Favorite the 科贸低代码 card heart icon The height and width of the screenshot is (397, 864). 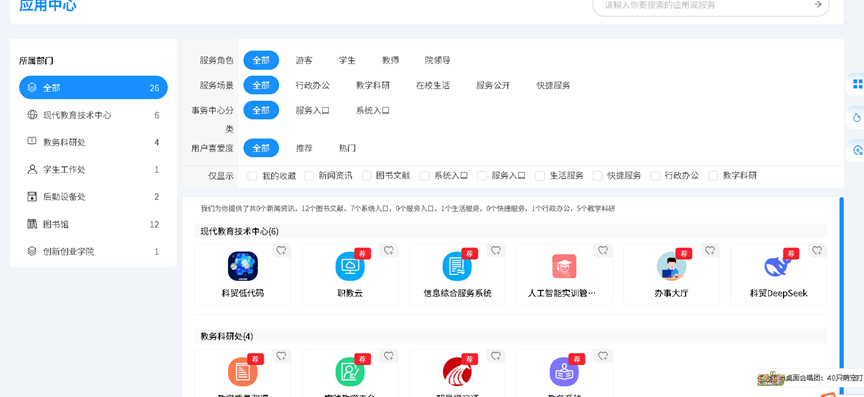[282, 251]
